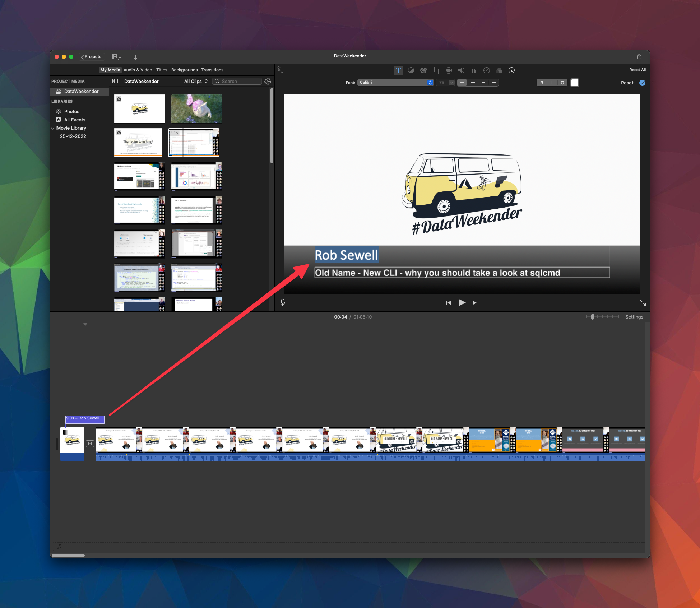Open the clip information inspector
This screenshot has width=700, height=608.
tap(512, 70)
